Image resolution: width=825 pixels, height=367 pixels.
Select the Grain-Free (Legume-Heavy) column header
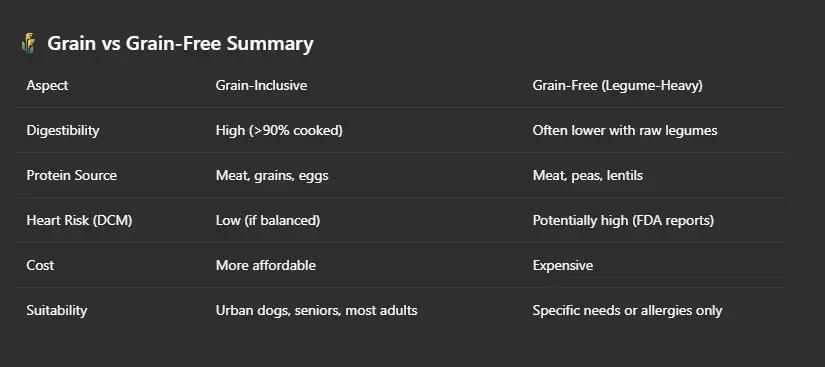[x=617, y=85]
